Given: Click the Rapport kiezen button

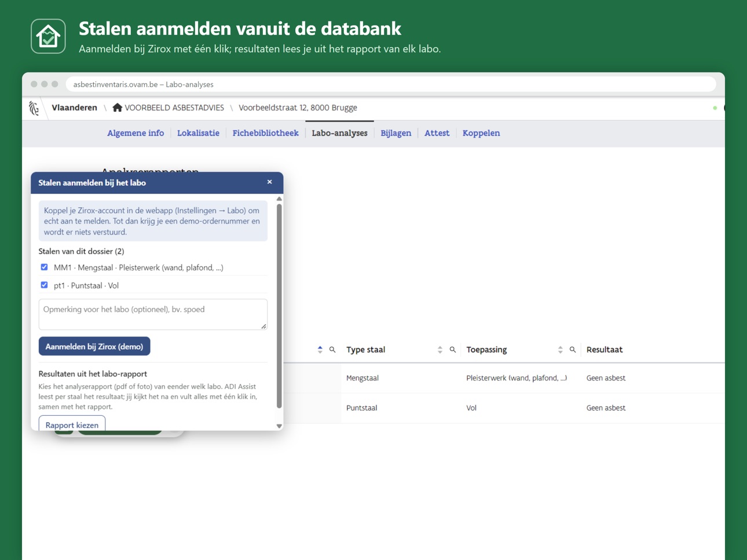Looking at the screenshot, I should tap(72, 424).
